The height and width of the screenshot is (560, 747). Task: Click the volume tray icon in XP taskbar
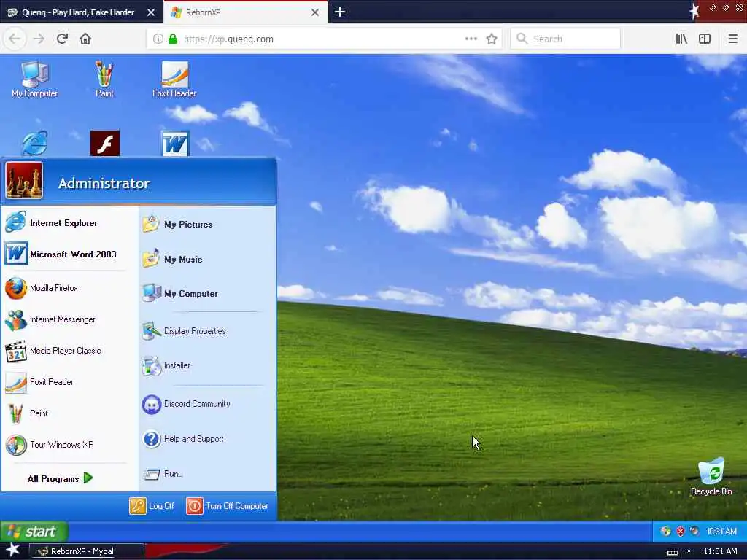(x=695, y=532)
